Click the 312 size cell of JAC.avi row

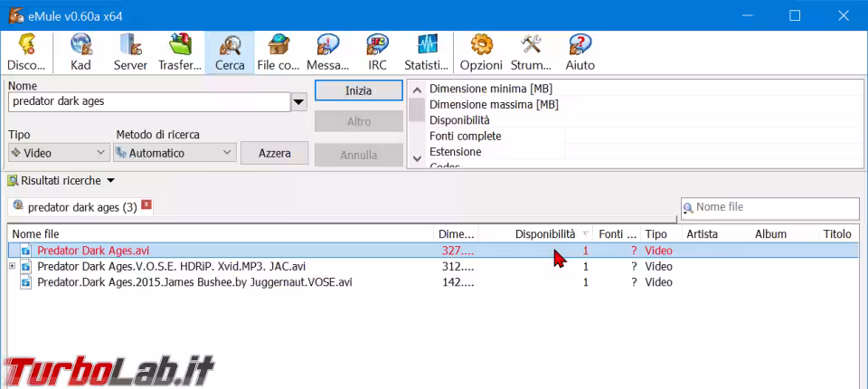pyautogui.click(x=458, y=267)
